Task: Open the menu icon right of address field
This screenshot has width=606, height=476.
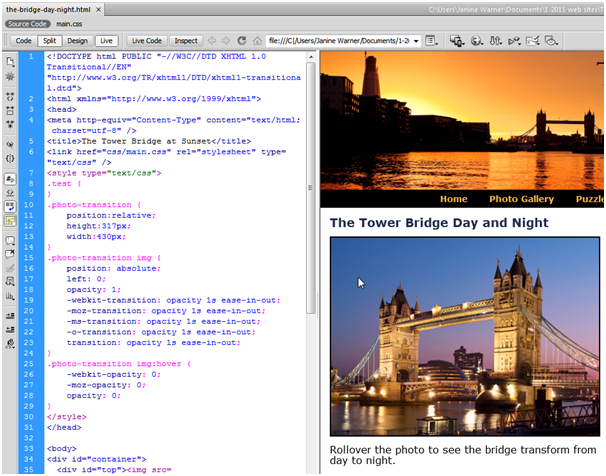Action: [x=431, y=41]
